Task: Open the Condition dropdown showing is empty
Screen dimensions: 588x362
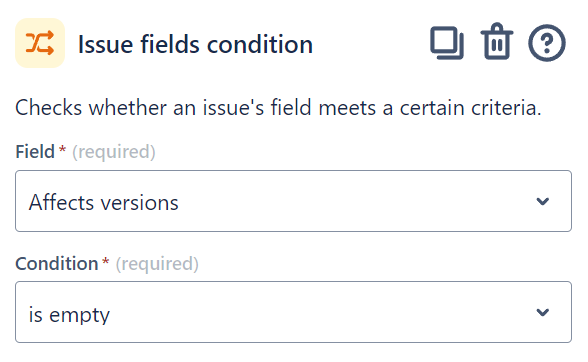Action: tap(293, 312)
